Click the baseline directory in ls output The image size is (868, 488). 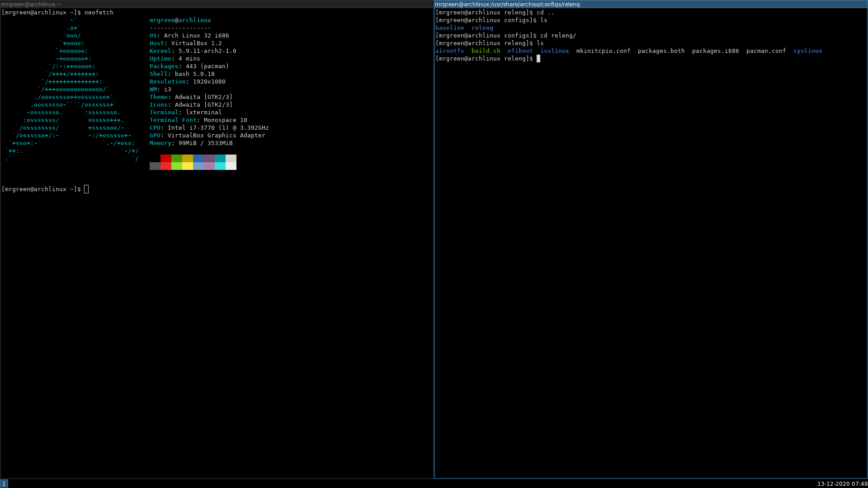[x=450, y=28]
